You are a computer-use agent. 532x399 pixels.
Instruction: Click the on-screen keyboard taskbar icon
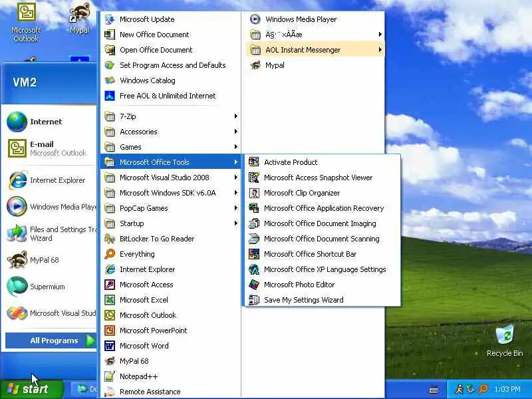click(434, 390)
